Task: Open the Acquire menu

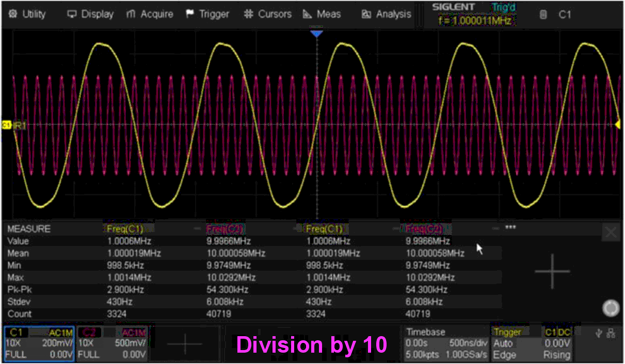Action: (150, 14)
